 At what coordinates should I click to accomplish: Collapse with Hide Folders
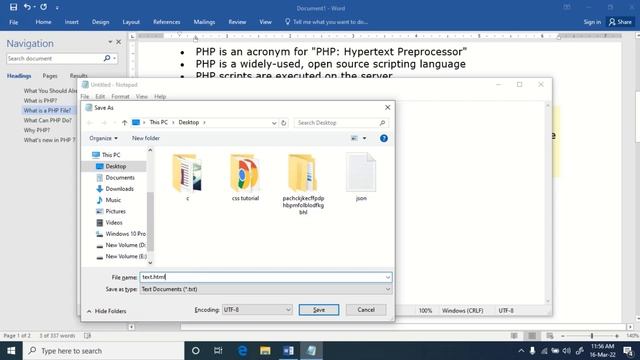(107, 311)
